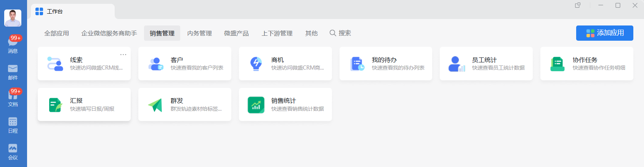
Task: Open 文档 documents in the sidebar
Action: 13,99
